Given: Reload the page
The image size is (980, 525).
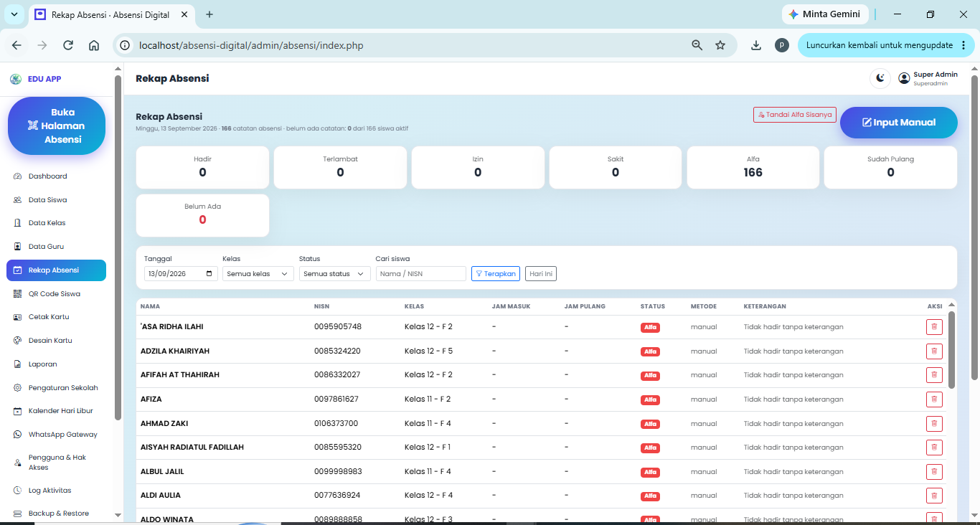Looking at the screenshot, I should click(x=68, y=45).
